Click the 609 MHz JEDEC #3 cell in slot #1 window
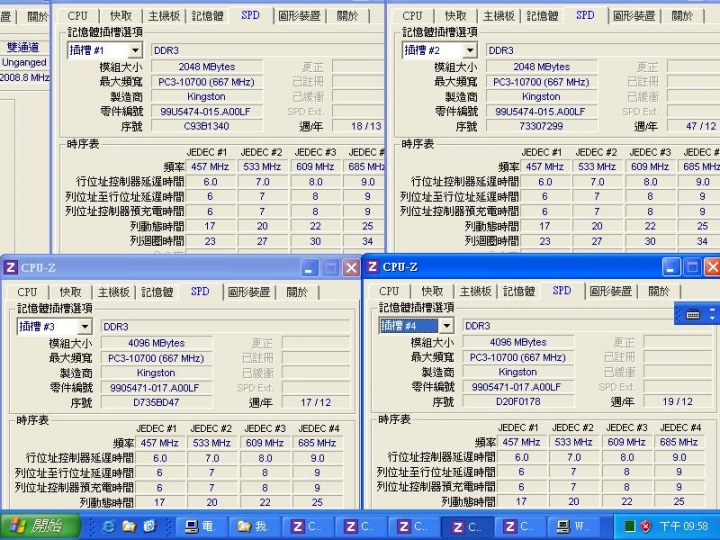This screenshot has width=720, height=540. click(x=315, y=167)
